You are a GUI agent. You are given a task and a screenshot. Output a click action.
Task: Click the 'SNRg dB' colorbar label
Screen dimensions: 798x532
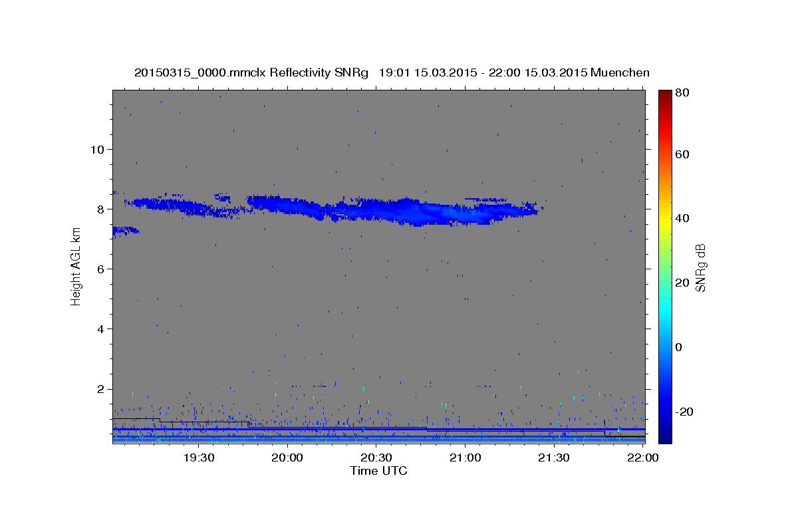coord(700,268)
